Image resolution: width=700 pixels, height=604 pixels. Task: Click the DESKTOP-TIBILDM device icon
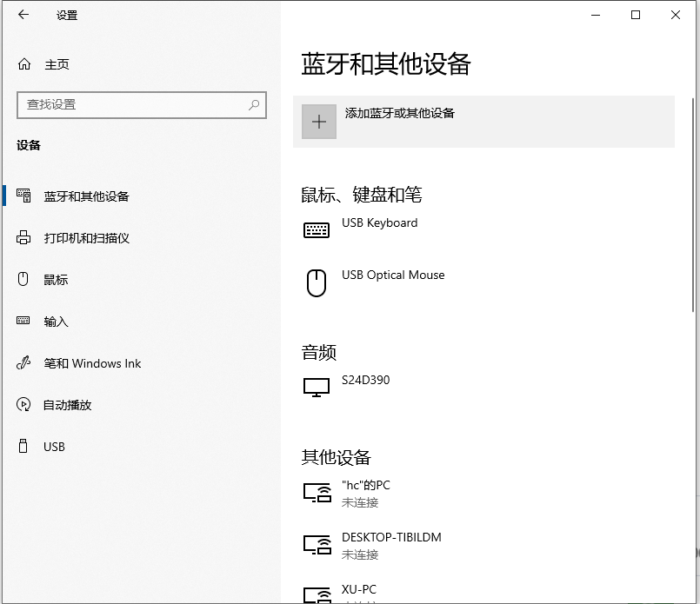click(x=317, y=545)
